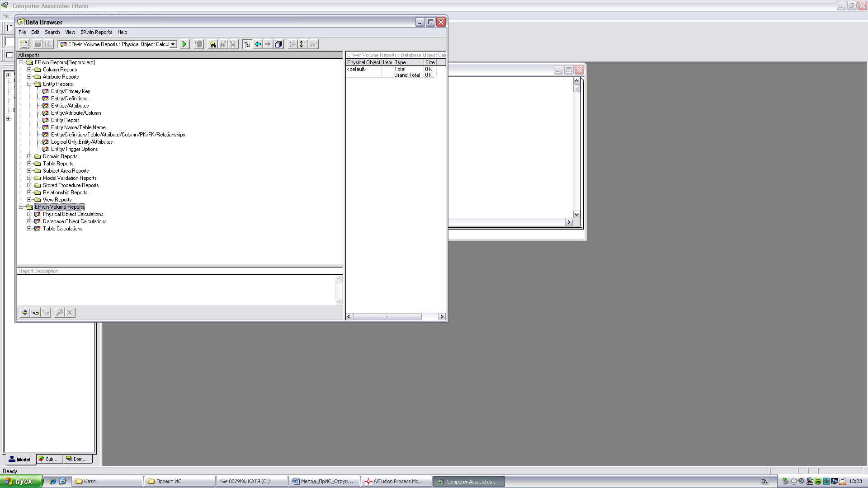
Task: Run the report with the green play button
Action: tap(184, 44)
